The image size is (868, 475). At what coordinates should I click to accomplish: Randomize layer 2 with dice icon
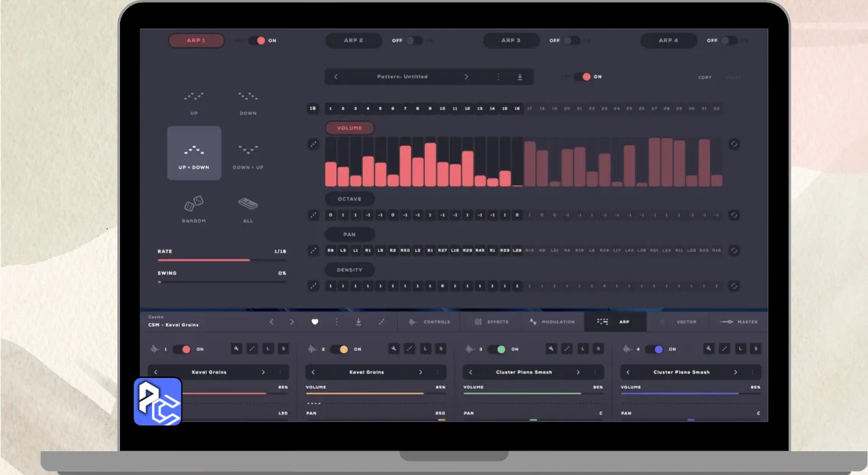410,349
